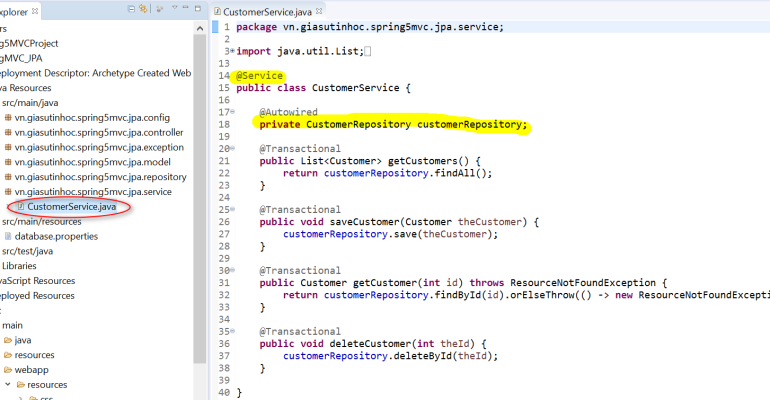Select the src/main/resources source folder
This screenshot has width=770, height=400.
(x=42, y=221)
